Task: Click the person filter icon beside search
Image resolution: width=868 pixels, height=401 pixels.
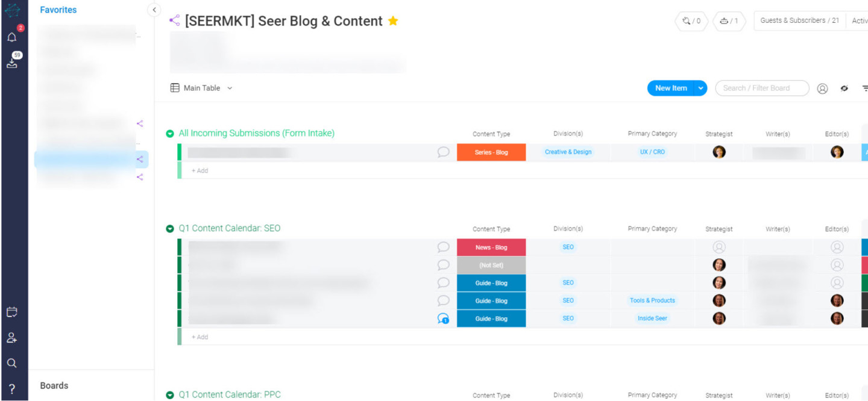Action: coord(822,89)
